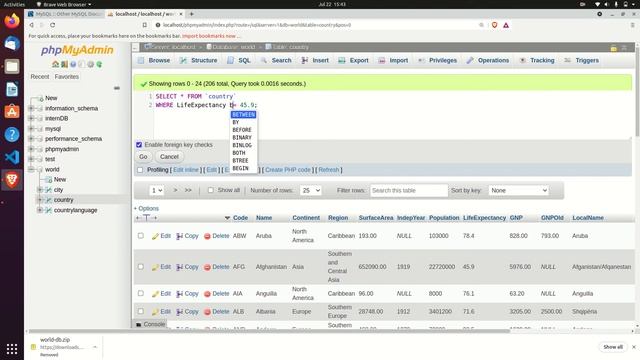Go to the next results page arrow
This screenshot has width=640, height=360.
pyautogui.click(x=176, y=190)
